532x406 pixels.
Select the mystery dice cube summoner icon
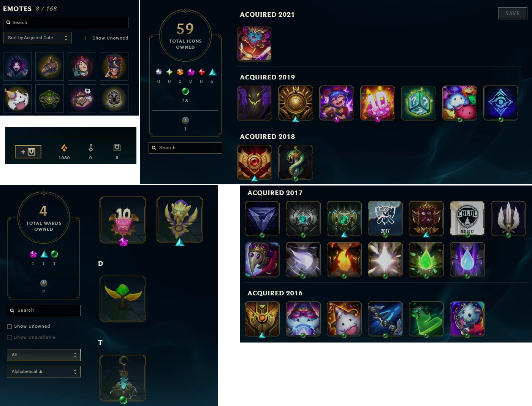pos(419,103)
